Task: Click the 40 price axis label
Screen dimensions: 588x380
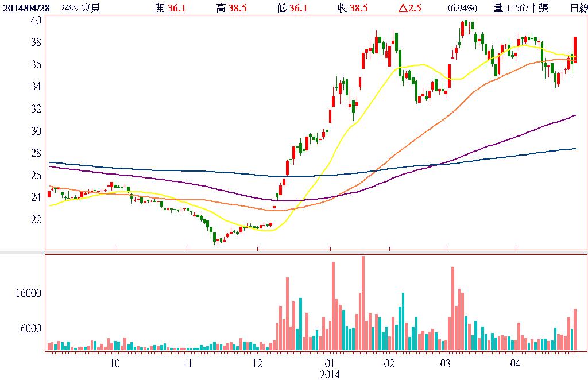Action: tap(36, 20)
